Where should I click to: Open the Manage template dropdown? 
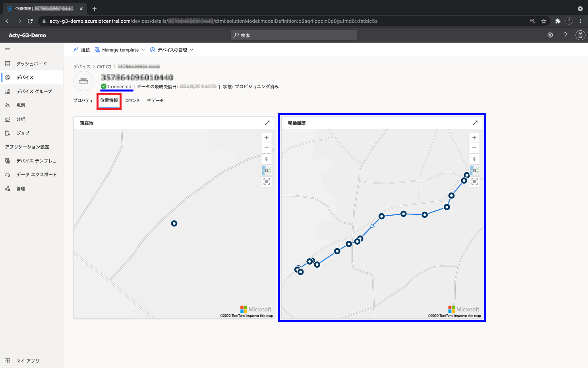(120, 50)
